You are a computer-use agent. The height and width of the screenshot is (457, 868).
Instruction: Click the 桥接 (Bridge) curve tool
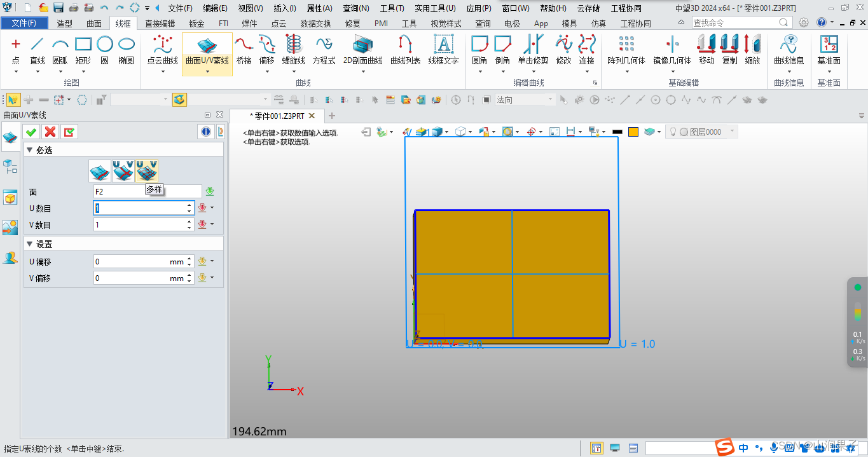[244, 51]
